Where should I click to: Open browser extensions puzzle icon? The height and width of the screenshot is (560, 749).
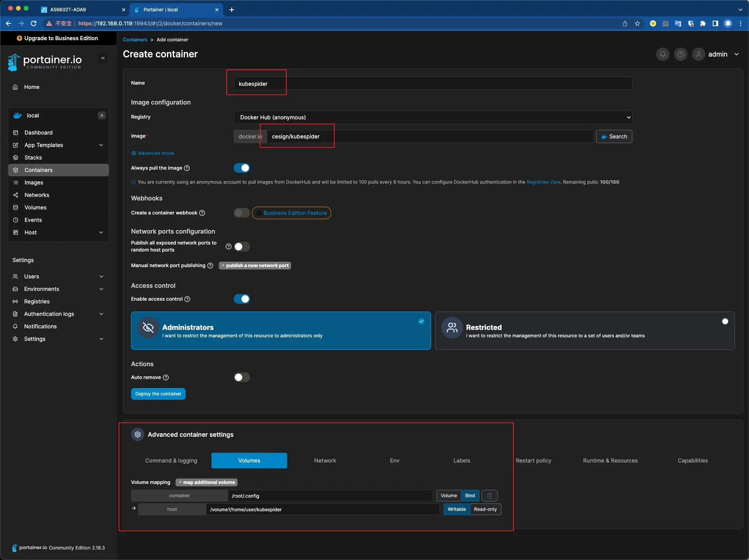pos(703,23)
